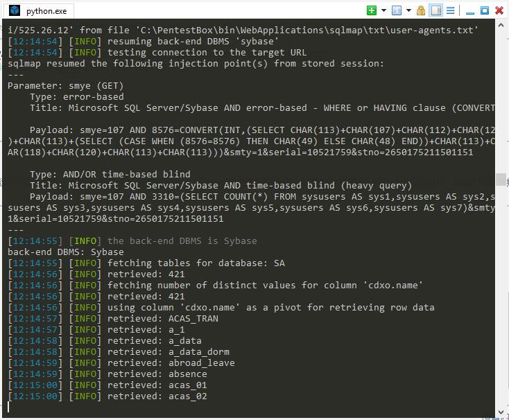Click 'using column cdxo.name as a pivot' line
This screenshot has width=509, height=420.
point(221,308)
